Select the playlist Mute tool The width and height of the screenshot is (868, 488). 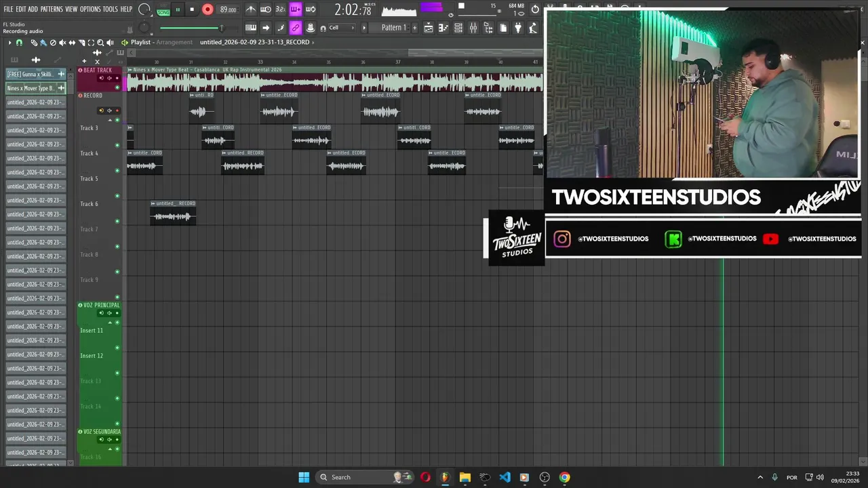coord(62,43)
